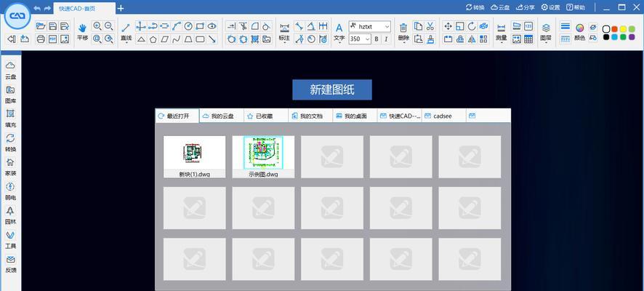Select the Mirror tool
Viewport: 644px width, 291px height.
click(472, 39)
